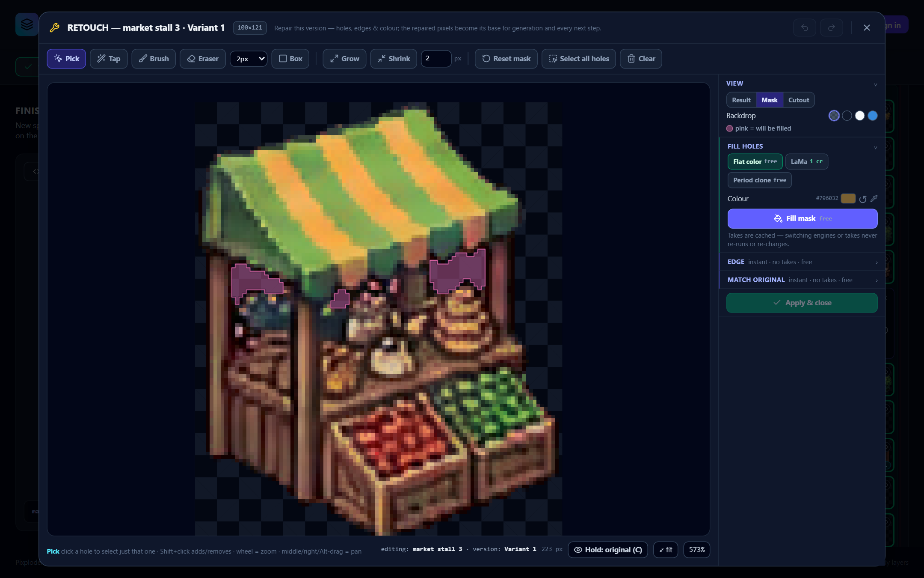Choose the checkerboard backdrop

point(834,116)
